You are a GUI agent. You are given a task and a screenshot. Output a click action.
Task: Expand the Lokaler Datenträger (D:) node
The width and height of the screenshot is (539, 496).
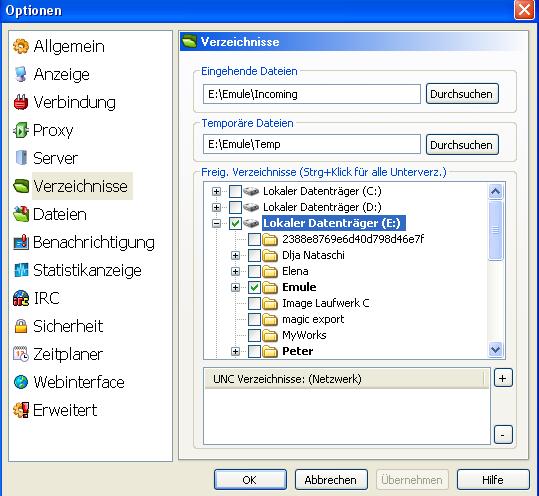[216, 207]
